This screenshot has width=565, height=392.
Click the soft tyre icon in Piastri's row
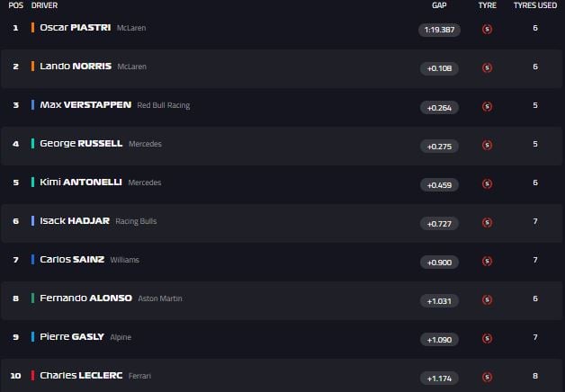click(487, 29)
